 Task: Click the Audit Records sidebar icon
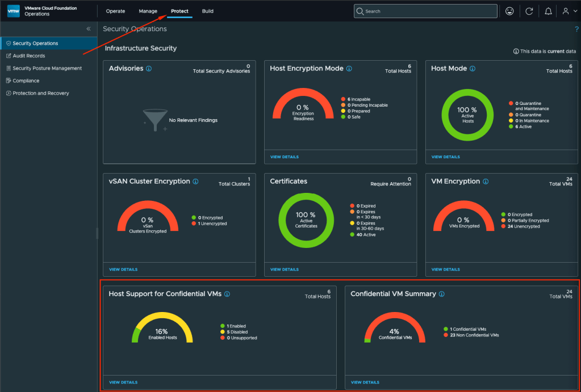[x=9, y=56]
